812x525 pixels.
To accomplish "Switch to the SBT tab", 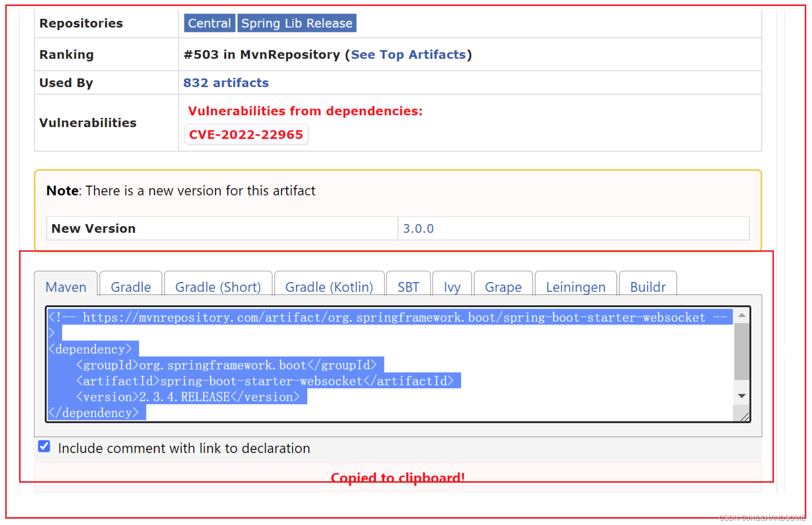I will click(408, 287).
